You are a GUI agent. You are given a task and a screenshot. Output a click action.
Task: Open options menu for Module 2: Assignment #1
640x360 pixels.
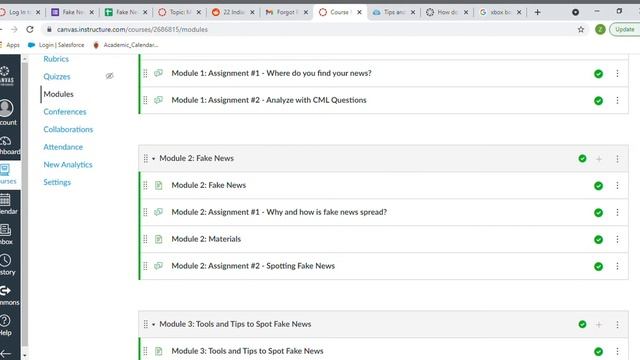click(617, 213)
